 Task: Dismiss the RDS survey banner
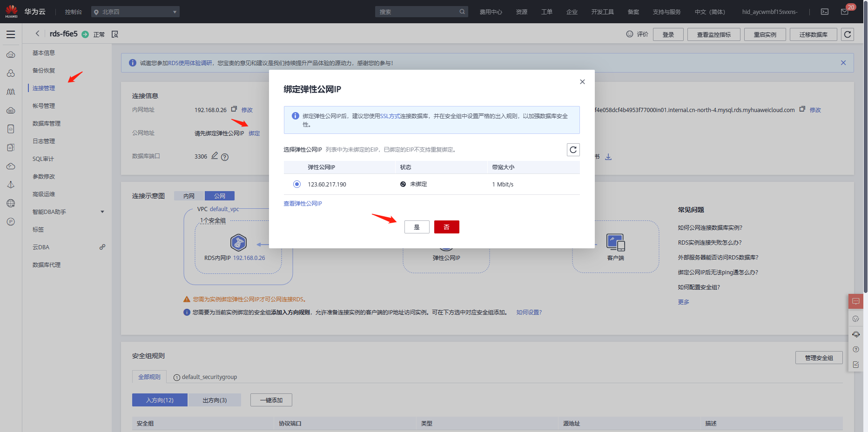(843, 63)
